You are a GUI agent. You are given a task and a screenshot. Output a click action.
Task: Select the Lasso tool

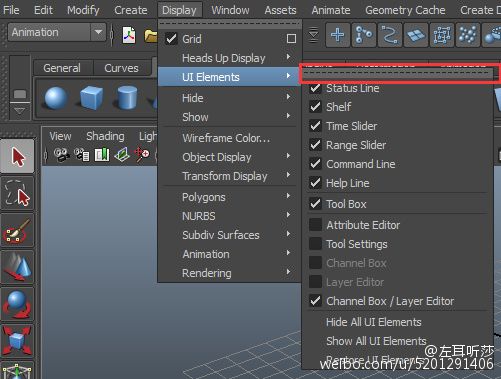(x=17, y=194)
